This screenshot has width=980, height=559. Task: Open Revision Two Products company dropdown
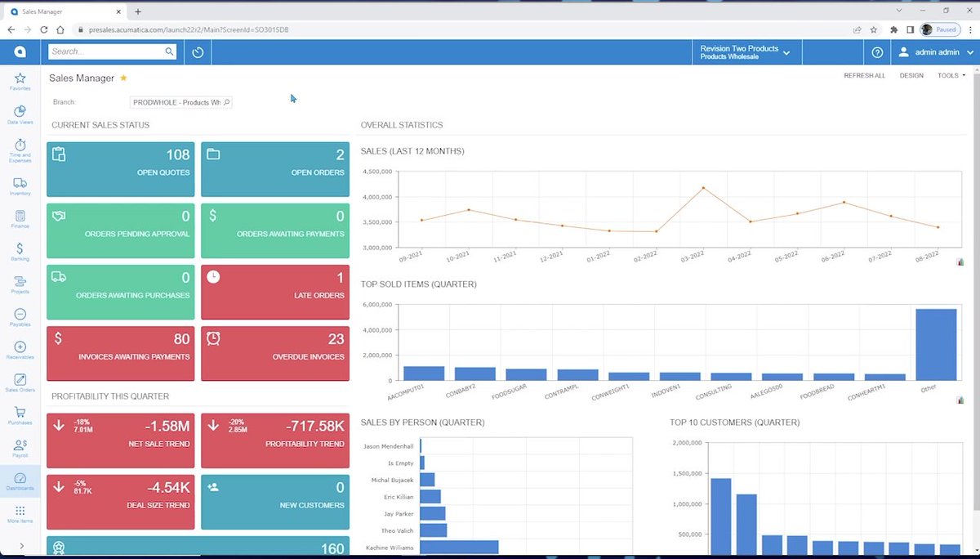746,52
